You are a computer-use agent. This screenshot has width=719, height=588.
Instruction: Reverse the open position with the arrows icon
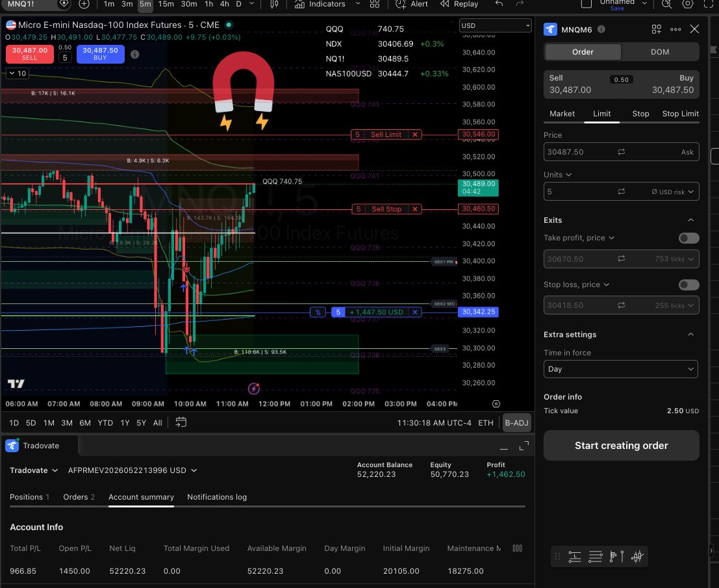(318, 312)
